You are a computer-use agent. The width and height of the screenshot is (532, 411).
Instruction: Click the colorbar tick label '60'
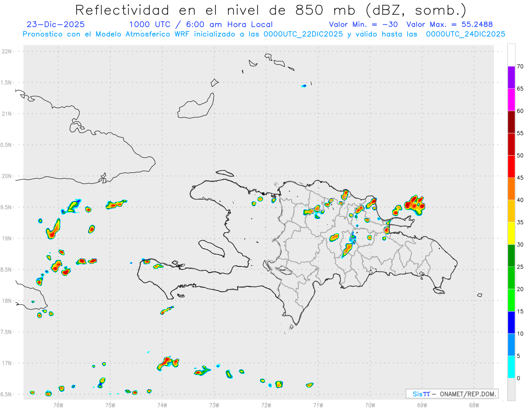click(520, 111)
